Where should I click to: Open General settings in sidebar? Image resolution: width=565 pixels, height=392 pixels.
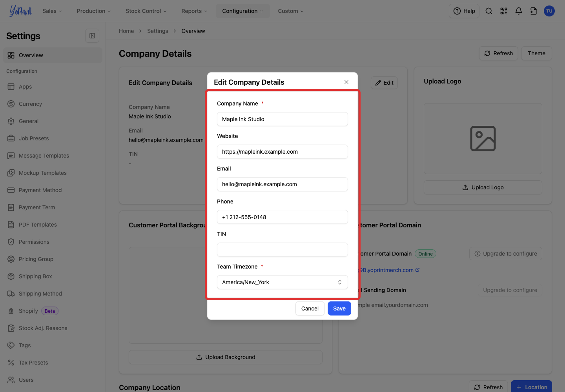(x=53, y=121)
